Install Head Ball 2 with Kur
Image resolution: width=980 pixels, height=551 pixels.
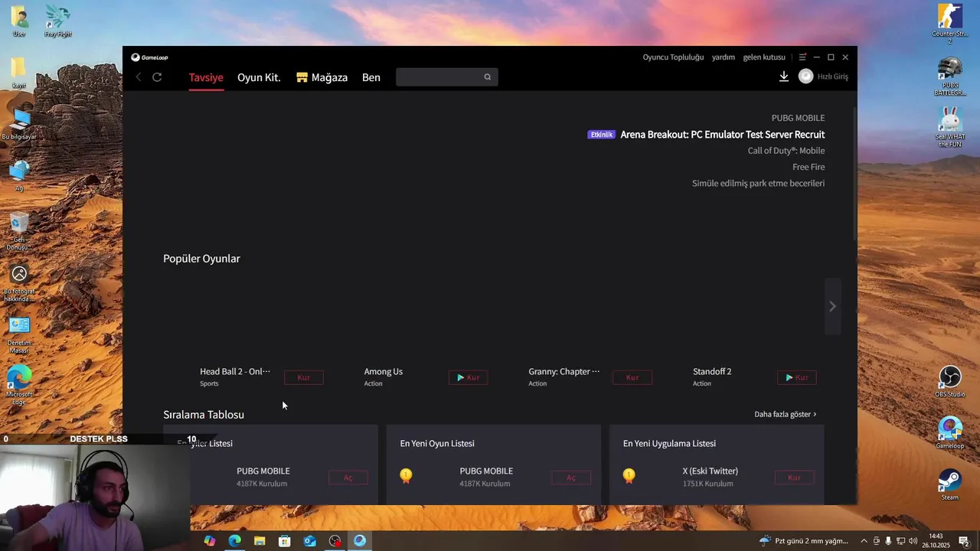(x=304, y=377)
